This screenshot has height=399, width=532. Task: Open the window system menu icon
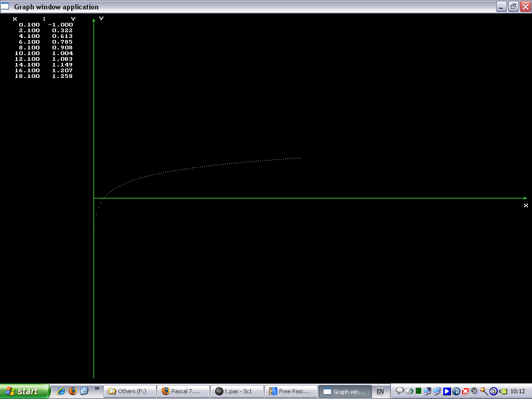point(5,7)
